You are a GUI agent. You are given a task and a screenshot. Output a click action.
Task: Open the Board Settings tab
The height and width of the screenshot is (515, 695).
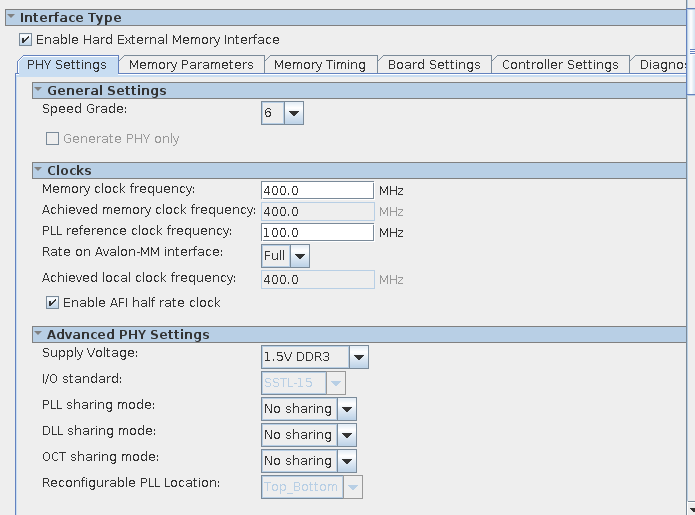click(x=434, y=64)
